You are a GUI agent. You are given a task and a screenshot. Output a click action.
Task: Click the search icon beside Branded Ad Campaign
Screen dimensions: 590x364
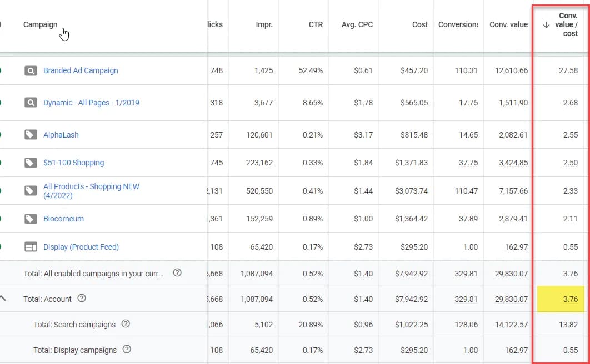pos(31,70)
